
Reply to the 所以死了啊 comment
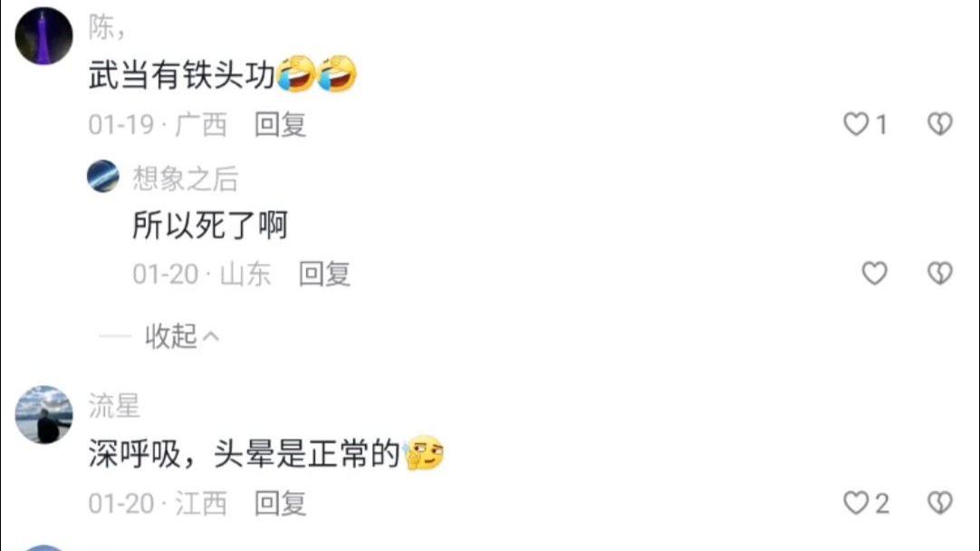324,274
